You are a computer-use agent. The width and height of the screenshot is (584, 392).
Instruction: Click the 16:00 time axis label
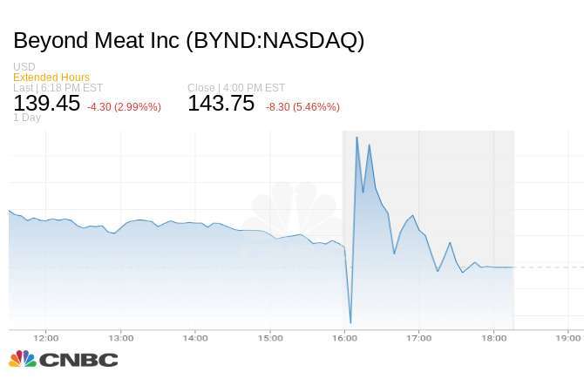tap(344, 338)
